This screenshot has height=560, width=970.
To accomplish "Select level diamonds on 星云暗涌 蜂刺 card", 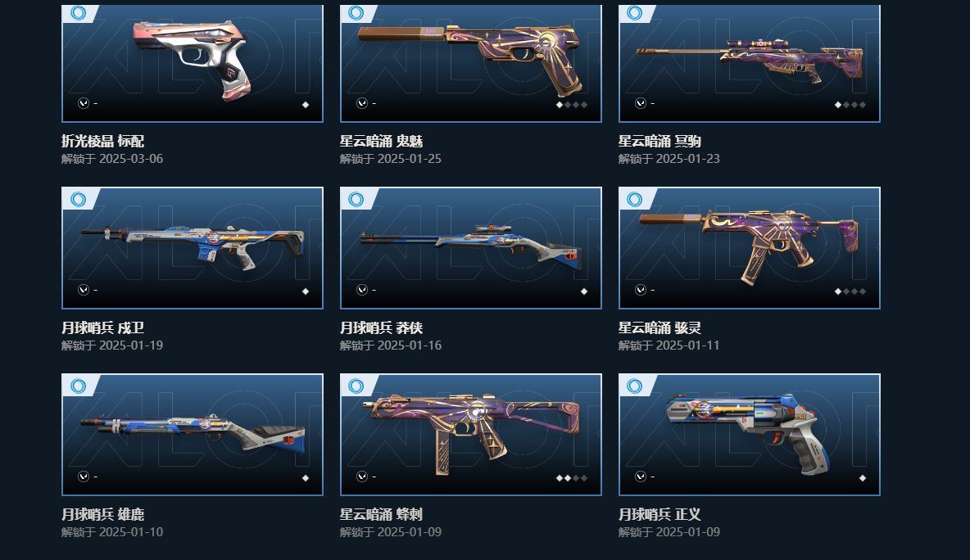I will (572, 478).
